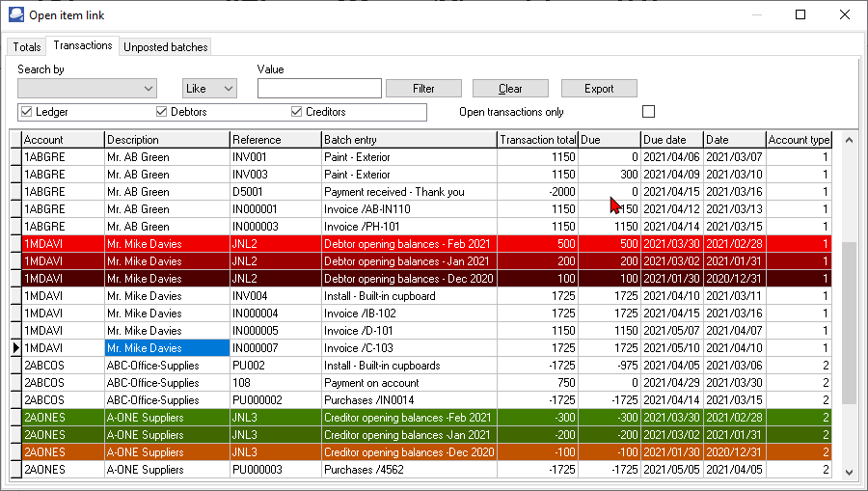Select the PU002 reference cell
Viewport: 868px width, 491px height.
[x=275, y=366]
